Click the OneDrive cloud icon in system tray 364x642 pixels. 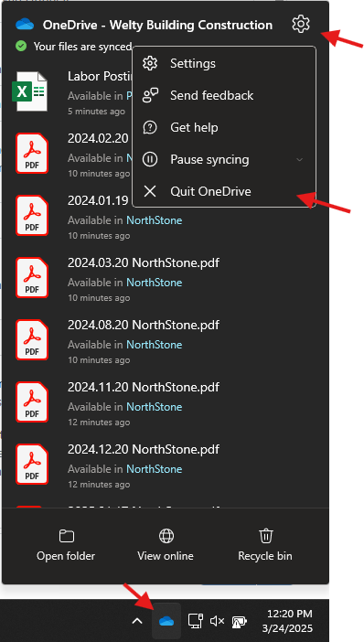166,621
